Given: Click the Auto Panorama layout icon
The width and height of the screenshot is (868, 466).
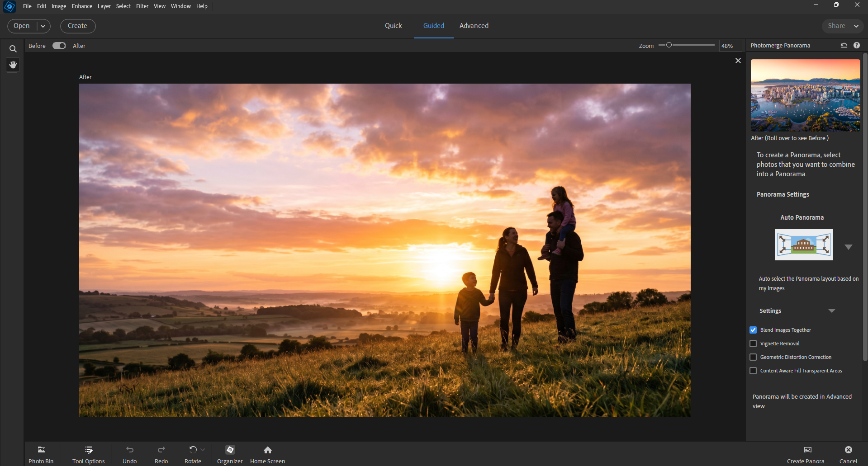Looking at the screenshot, I should tap(804, 245).
